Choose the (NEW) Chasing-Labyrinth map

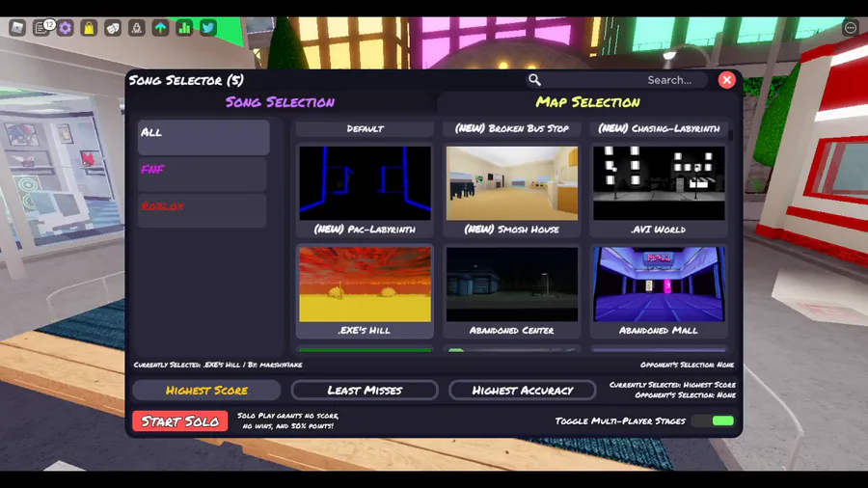[x=659, y=128]
